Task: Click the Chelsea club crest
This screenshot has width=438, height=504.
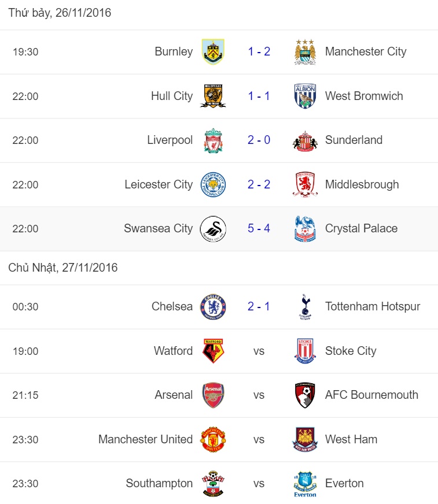Action: [213, 307]
